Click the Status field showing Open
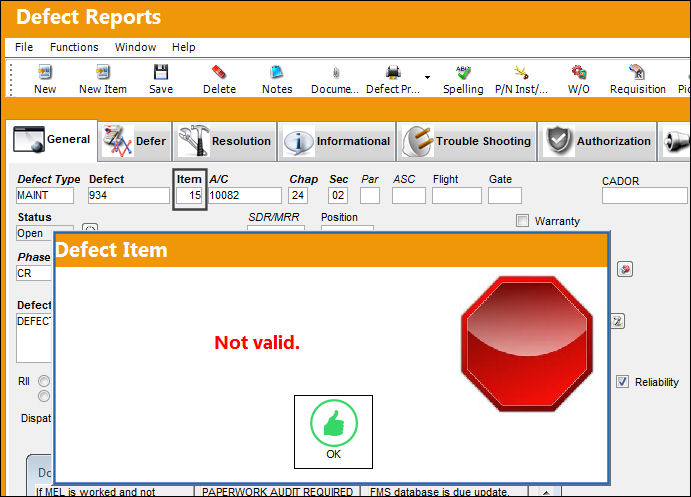Screen dimensions: 691x497 [35, 233]
